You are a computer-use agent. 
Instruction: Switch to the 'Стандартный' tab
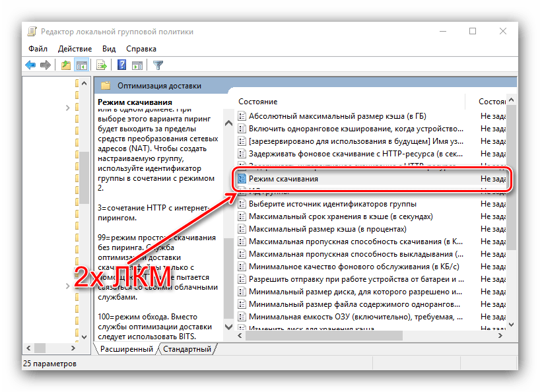187,349
